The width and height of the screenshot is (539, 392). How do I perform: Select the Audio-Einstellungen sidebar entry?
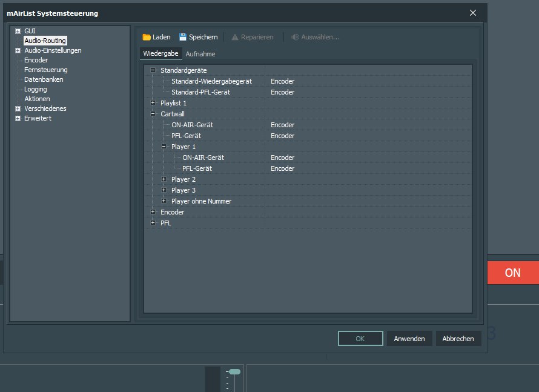[x=53, y=50]
